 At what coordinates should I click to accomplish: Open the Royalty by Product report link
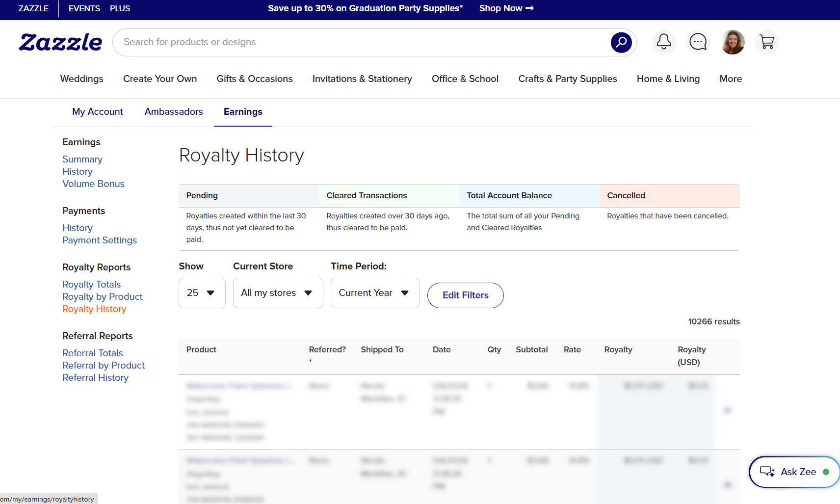[x=103, y=297]
